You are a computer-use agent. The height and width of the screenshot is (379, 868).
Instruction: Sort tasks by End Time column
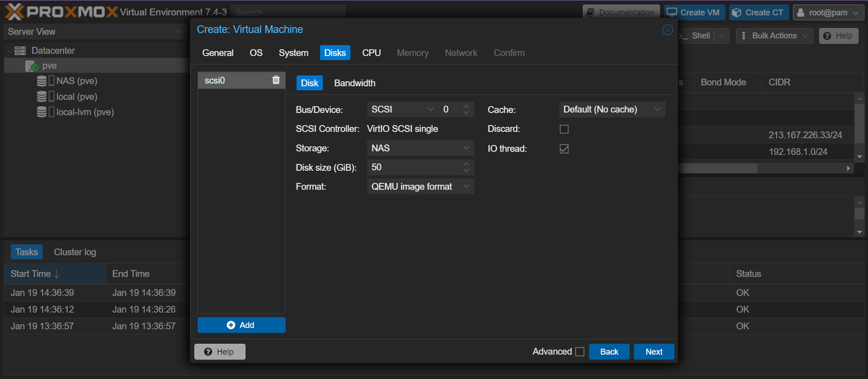147,274
